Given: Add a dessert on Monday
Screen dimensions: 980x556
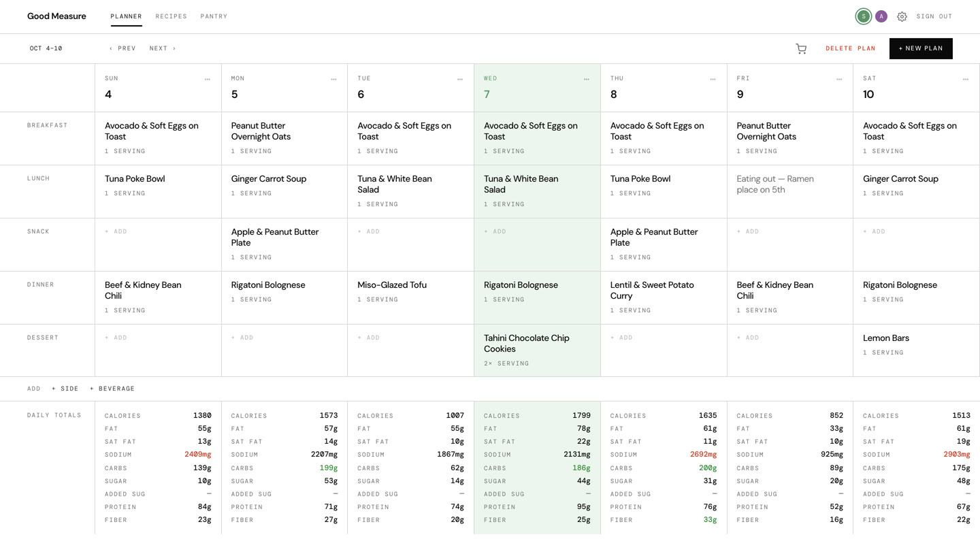Looking at the screenshot, I should pyautogui.click(x=242, y=338).
